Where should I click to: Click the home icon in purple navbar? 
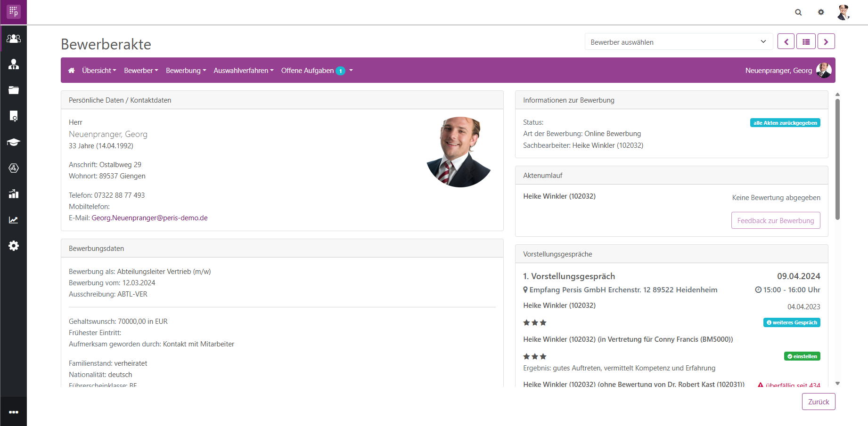coord(71,71)
